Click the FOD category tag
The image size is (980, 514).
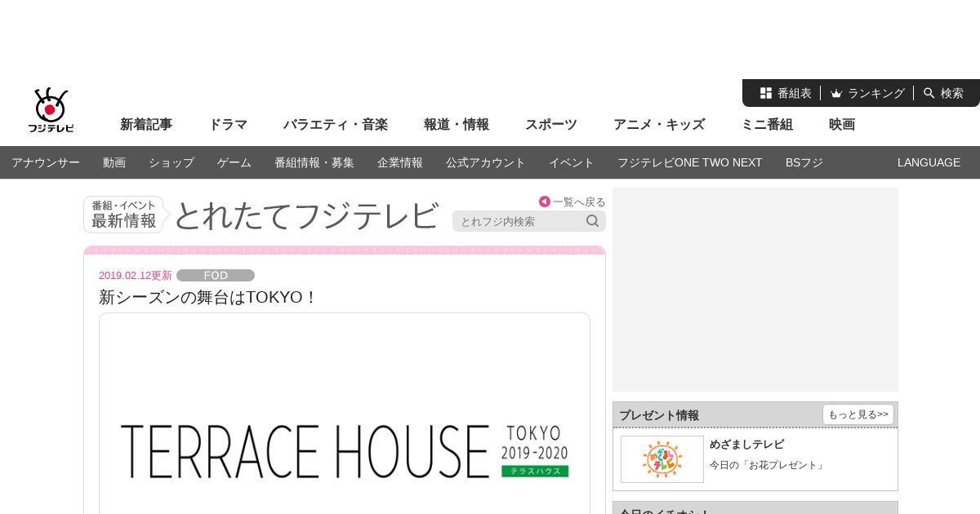(x=216, y=276)
